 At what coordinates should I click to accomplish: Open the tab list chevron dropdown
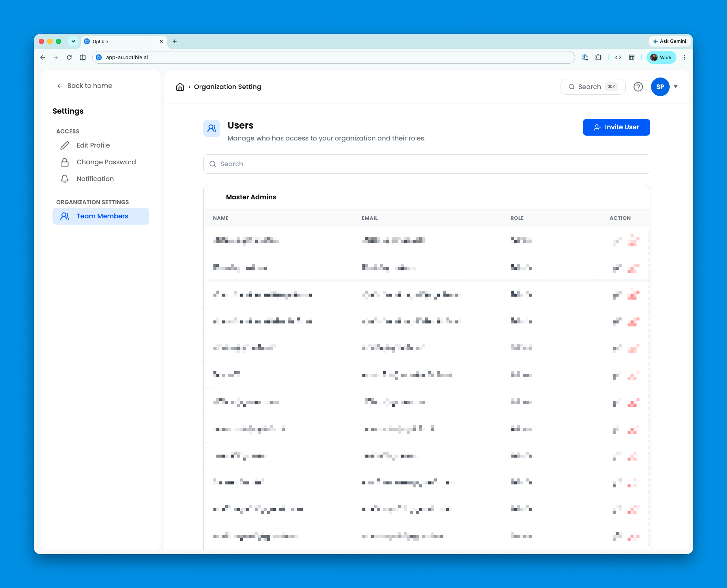coord(73,41)
